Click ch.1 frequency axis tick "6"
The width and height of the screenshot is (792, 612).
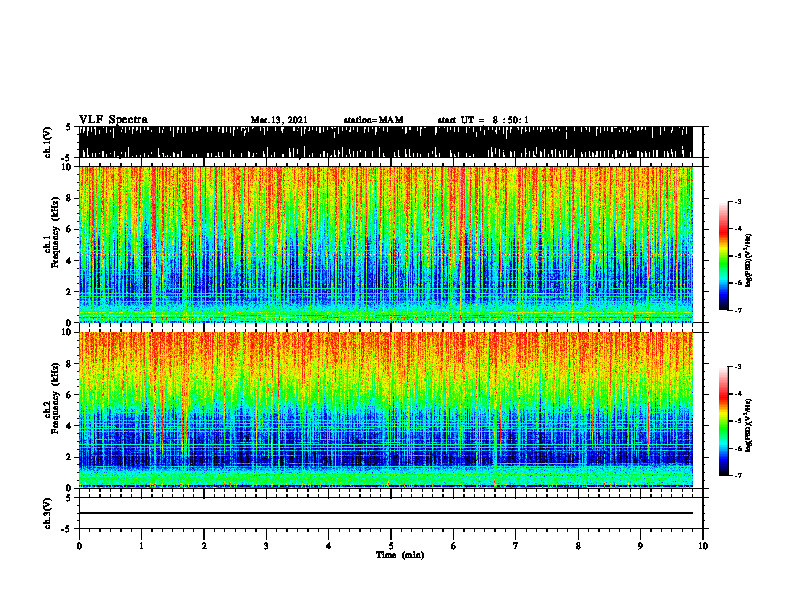(x=69, y=230)
